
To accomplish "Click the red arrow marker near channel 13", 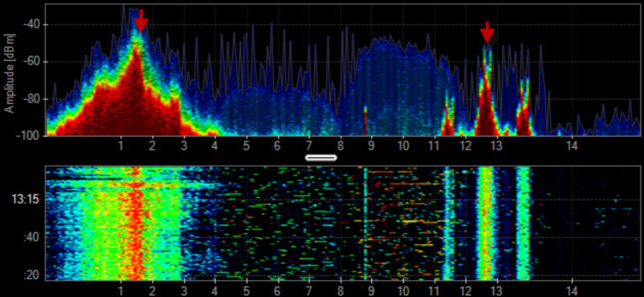I will (487, 32).
